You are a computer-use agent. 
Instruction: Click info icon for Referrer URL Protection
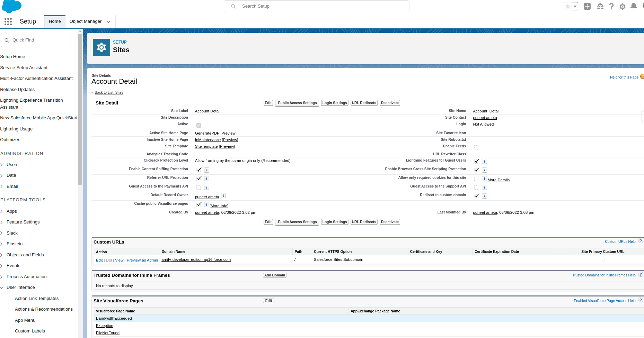[x=206, y=179]
